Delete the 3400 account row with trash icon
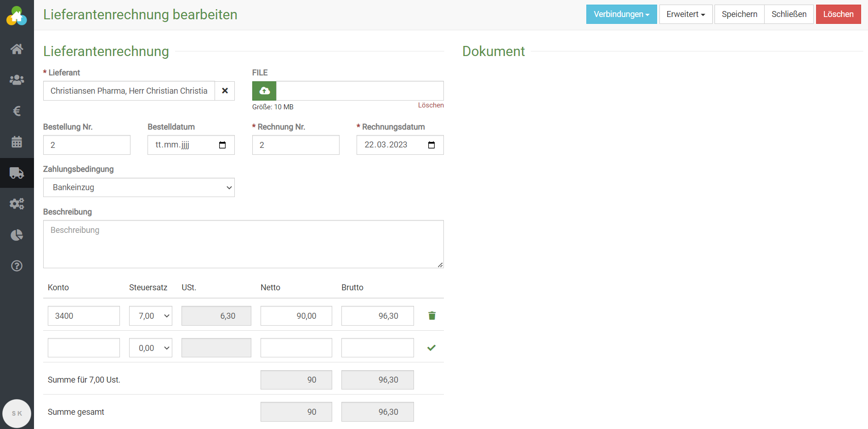This screenshot has width=868, height=429. 431,316
